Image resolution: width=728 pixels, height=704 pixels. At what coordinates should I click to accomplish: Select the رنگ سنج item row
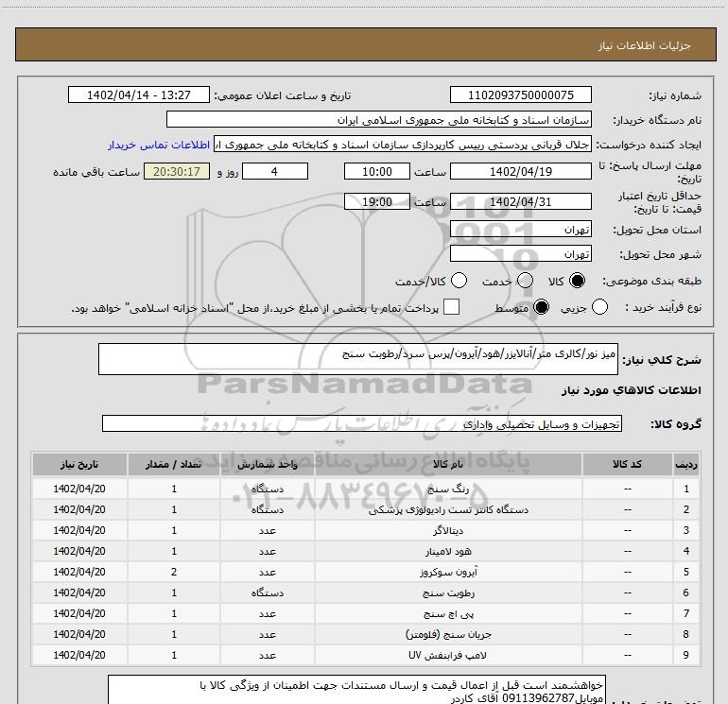[x=365, y=489]
